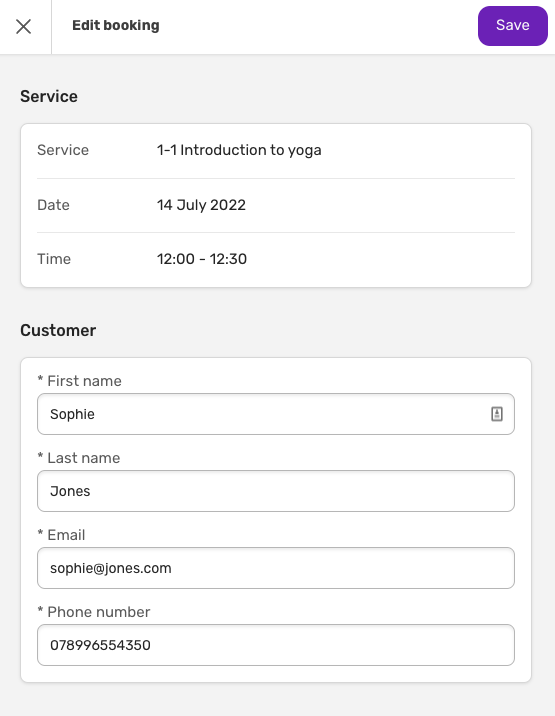Click the Service row value 1-1 Introduction to yoga
This screenshot has height=716, width=555.
[239, 150]
